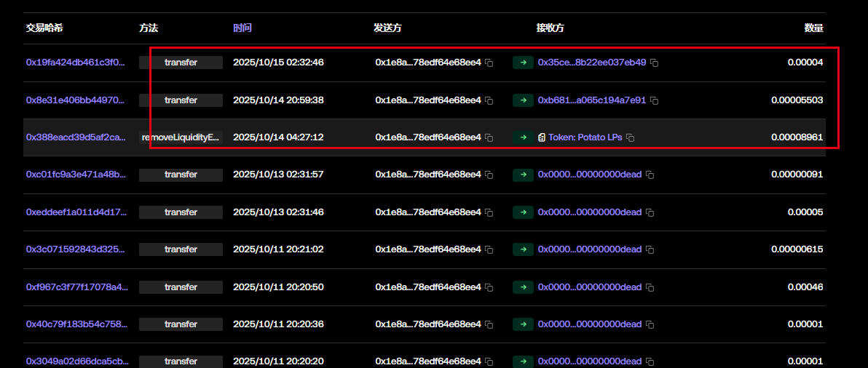
Task: Select timestamp 2025/10/15 02:32:46
Action: [x=278, y=63]
